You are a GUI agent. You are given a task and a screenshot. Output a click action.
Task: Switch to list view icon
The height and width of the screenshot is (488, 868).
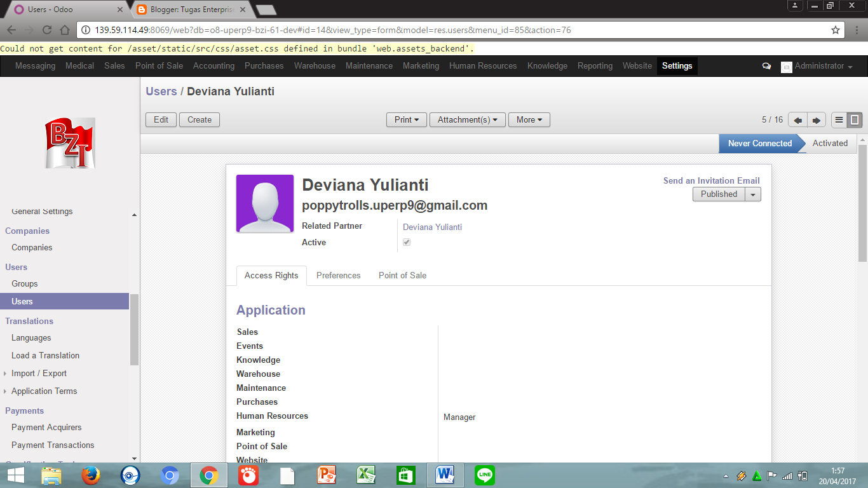tap(839, 120)
